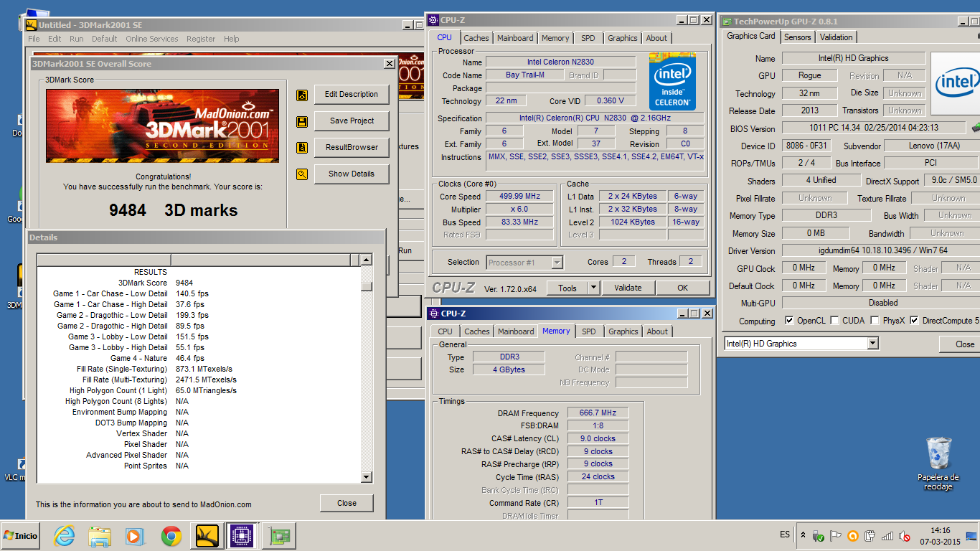This screenshot has width=980, height=551.
Task: Open Google Chrome from the taskbar
Action: 171,536
